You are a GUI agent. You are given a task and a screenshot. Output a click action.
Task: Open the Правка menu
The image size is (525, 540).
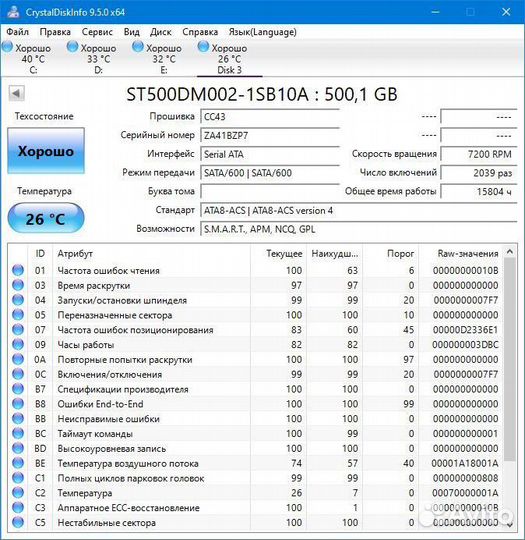click(55, 32)
